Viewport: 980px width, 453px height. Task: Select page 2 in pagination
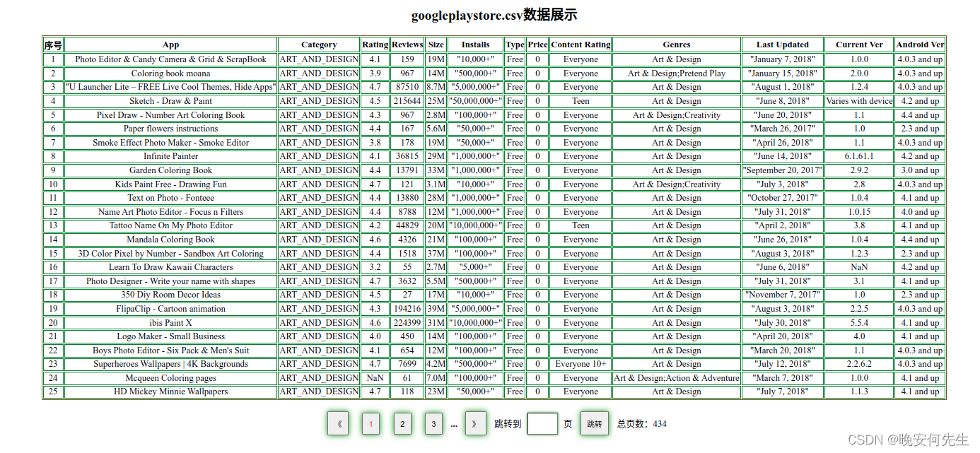402,424
